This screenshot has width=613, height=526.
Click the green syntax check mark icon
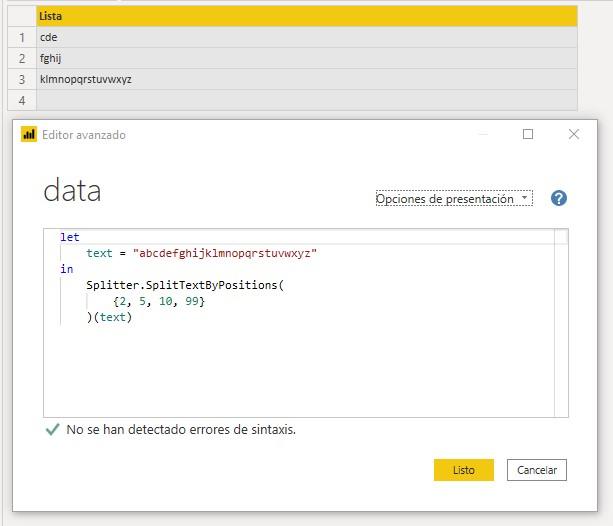[53, 430]
